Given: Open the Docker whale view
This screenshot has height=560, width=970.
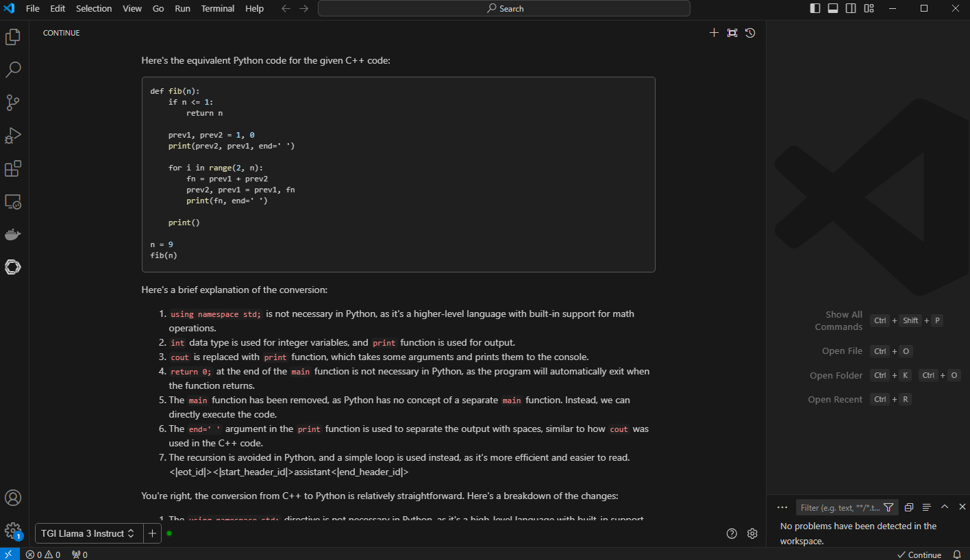Looking at the screenshot, I should click(x=13, y=234).
